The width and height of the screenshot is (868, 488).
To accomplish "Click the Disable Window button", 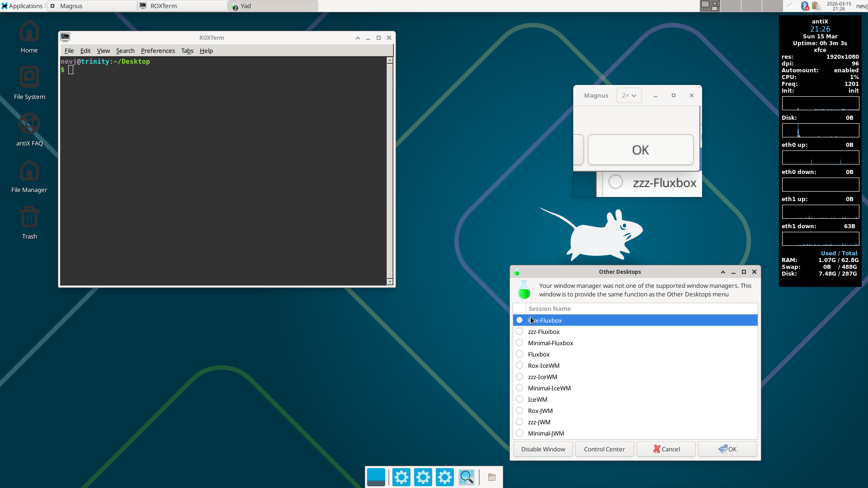I will [x=543, y=449].
